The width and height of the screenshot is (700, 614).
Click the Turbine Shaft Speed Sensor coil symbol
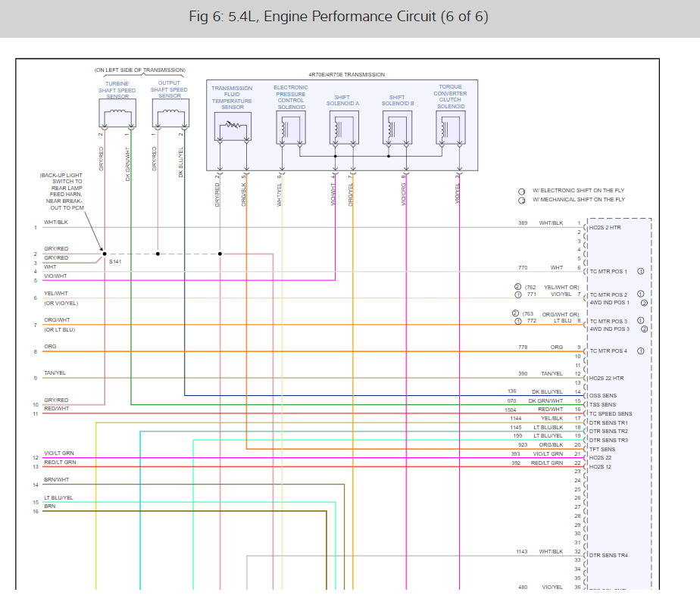[117, 114]
